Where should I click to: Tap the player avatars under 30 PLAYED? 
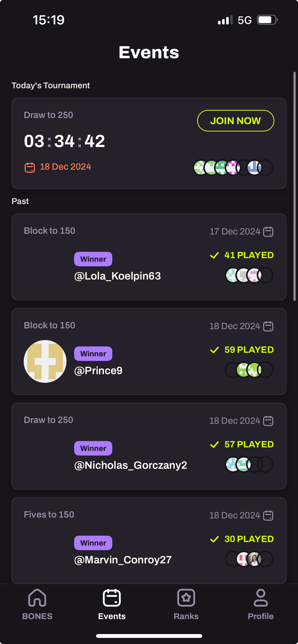click(x=249, y=559)
